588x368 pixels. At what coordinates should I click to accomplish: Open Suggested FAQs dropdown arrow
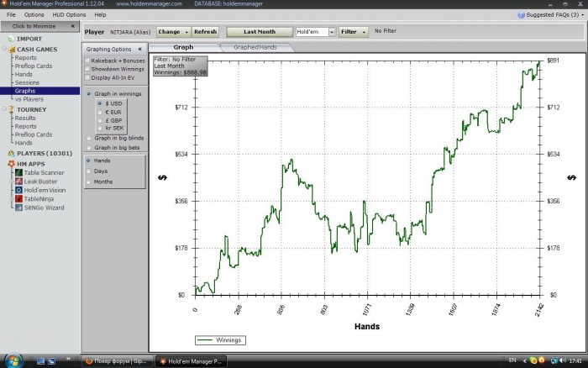(x=582, y=15)
